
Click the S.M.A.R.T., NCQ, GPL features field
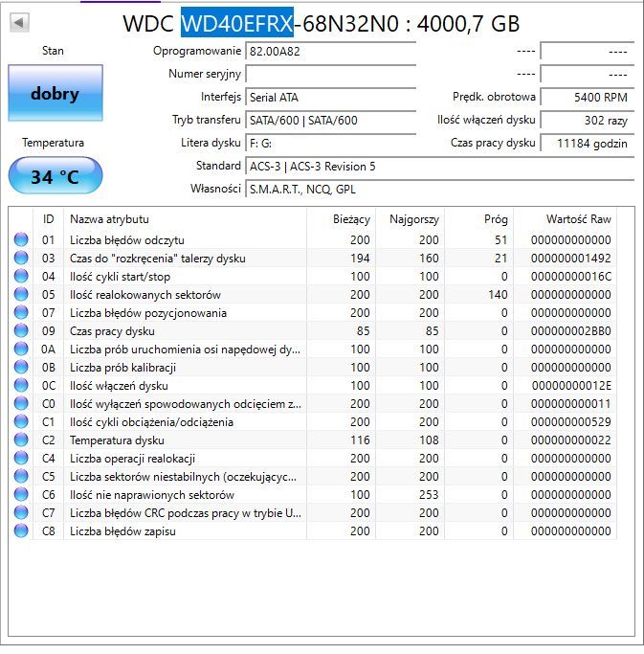pyautogui.click(x=440, y=189)
